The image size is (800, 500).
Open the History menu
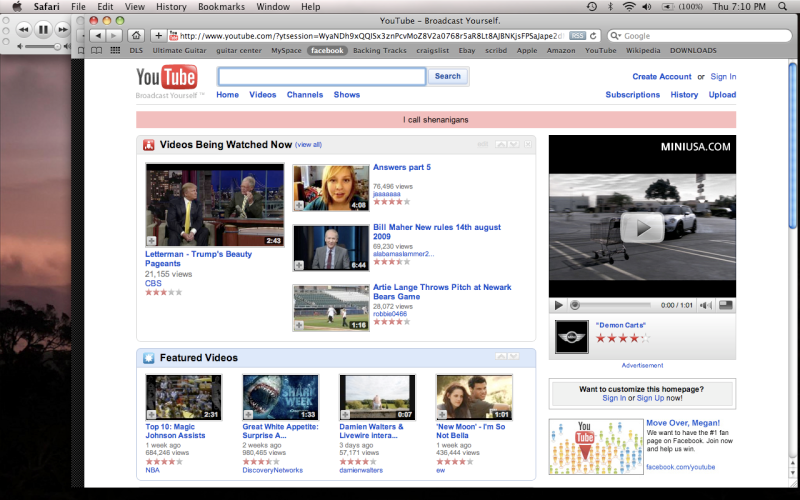[x=171, y=7]
